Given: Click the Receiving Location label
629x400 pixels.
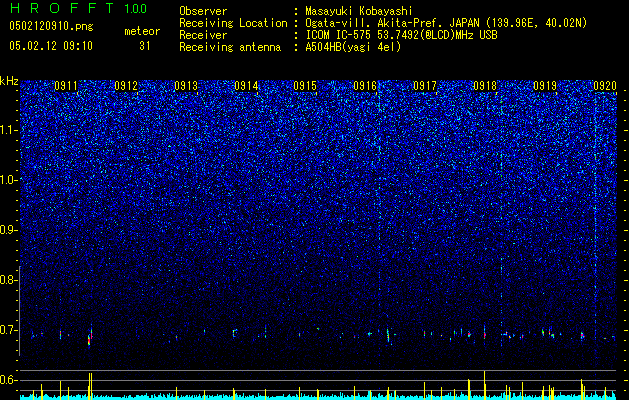Looking at the screenshot, I should coord(233,23).
